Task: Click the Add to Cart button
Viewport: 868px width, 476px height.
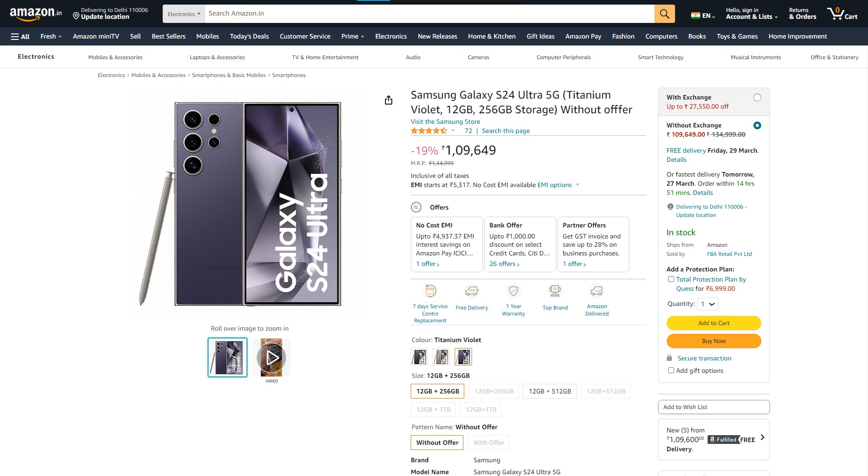Action: [713, 323]
